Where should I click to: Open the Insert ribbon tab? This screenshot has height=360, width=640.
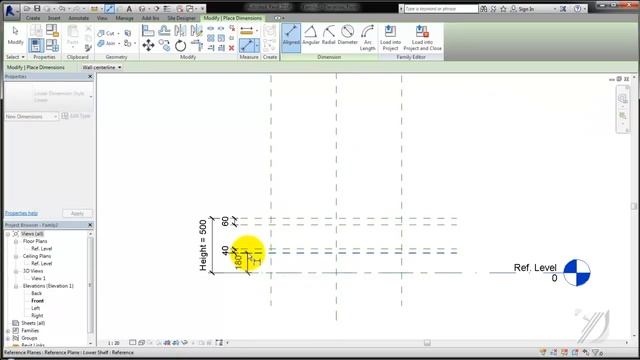coord(54,18)
